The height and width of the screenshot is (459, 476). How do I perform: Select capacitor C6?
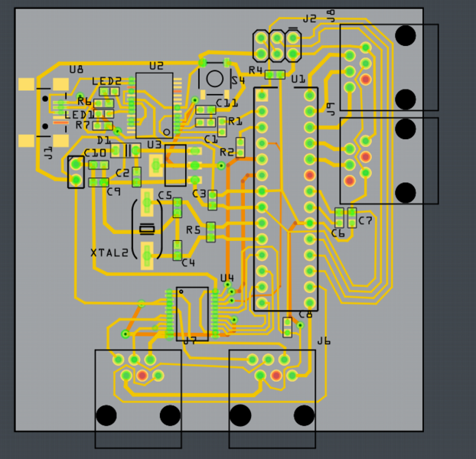[340, 216]
